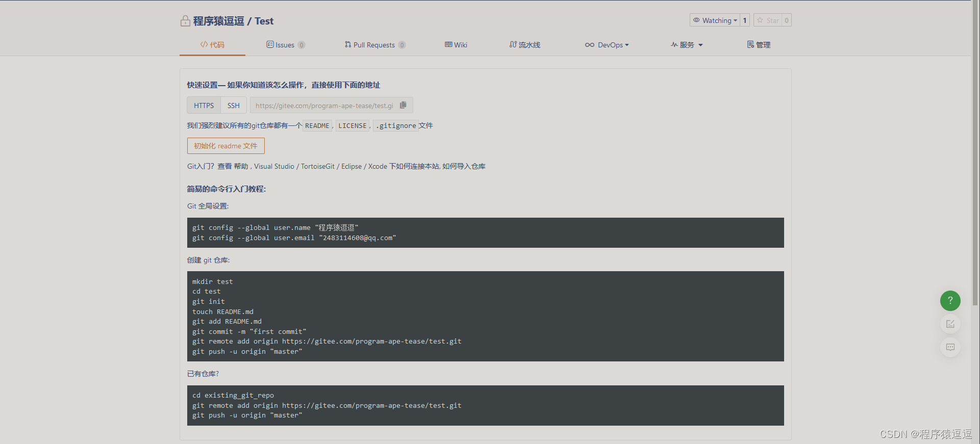Open the Issues tab
Image resolution: width=980 pixels, height=444 pixels.
(x=286, y=45)
